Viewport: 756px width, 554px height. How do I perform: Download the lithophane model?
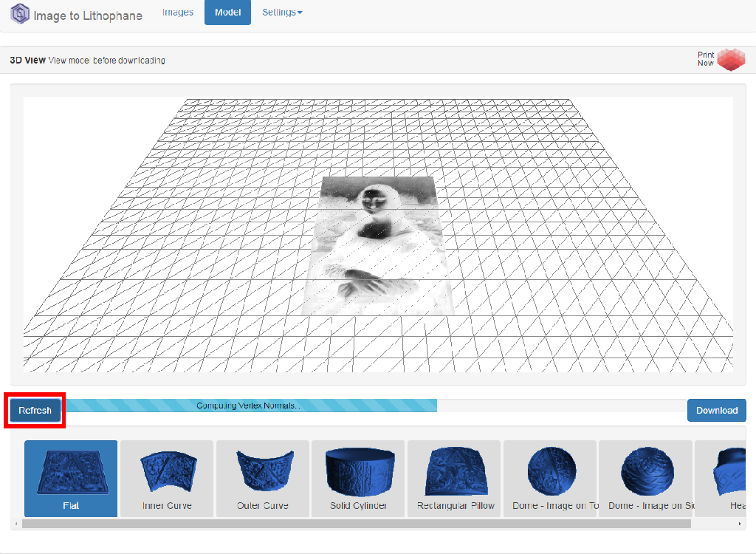pyautogui.click(x=716, y=410)
